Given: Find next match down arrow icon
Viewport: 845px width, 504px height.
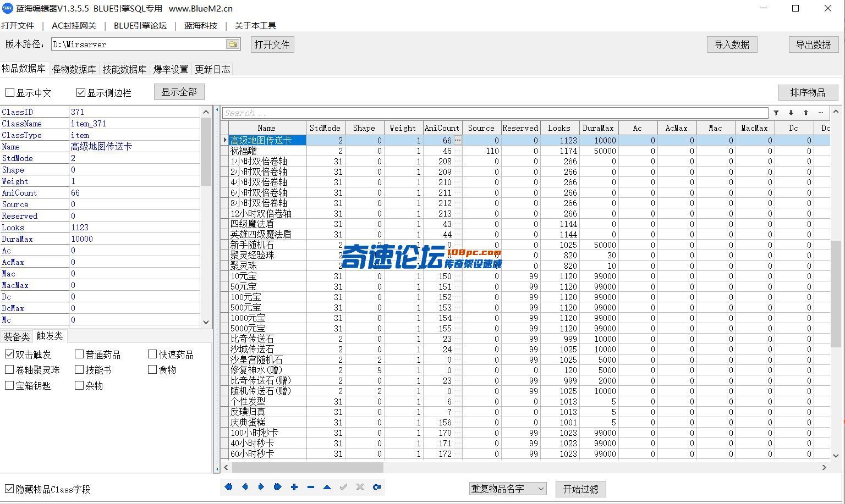Looking at the screenshot, I should click(791, 113).
